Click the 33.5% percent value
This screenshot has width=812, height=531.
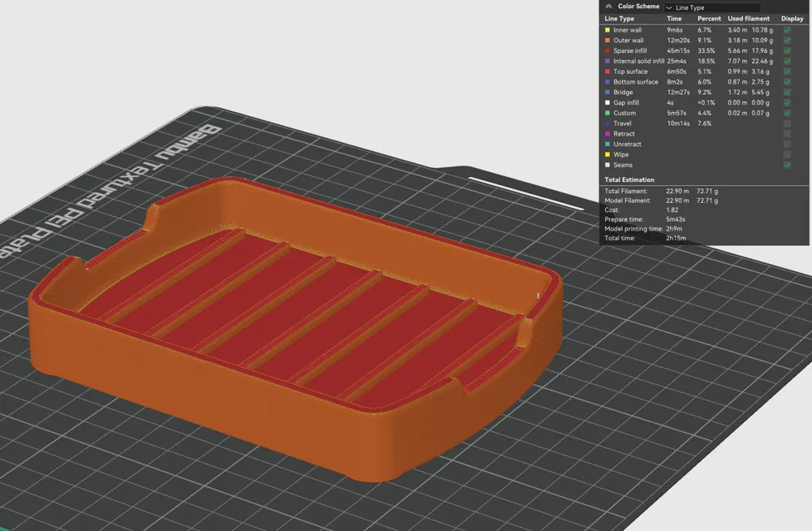point(706,51)
